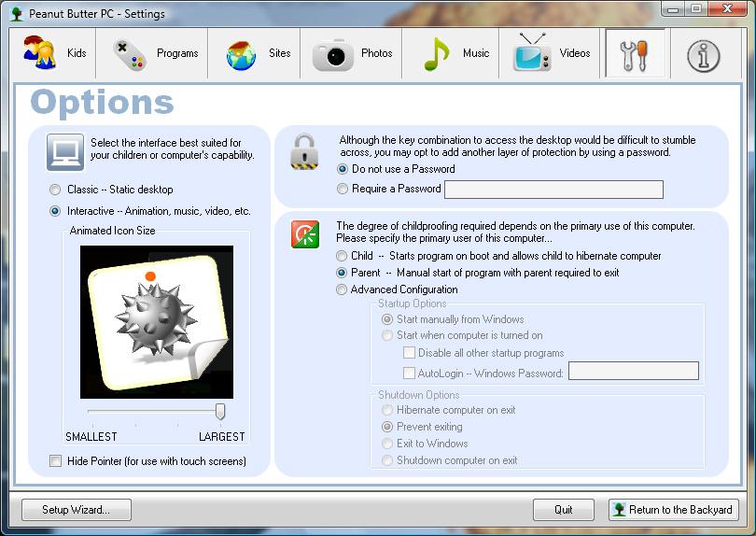Click the Animated Icon Size slider handle
Image resolution: width=756 pixels, height=536 pixels.
click(x=220, y=412)
